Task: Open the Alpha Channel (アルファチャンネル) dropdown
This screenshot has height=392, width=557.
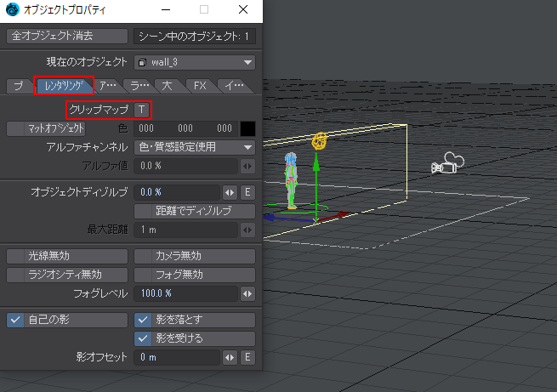Action: click(195, 147)
